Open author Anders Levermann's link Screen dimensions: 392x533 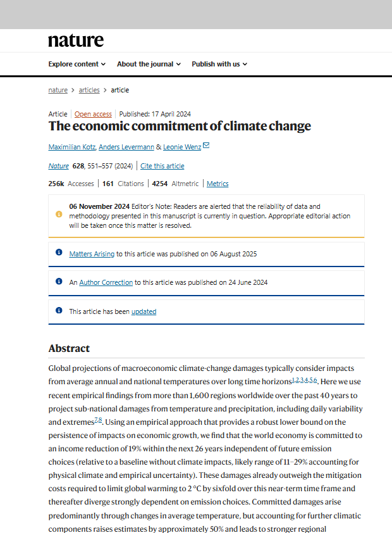point(126,147)
